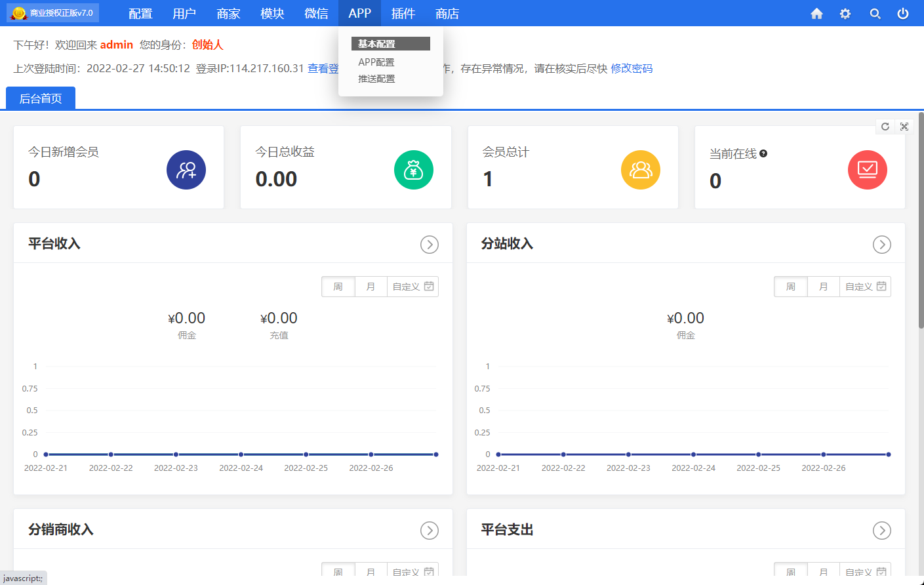Open the 用户 menu
The image size is (924, 585).
184,13
